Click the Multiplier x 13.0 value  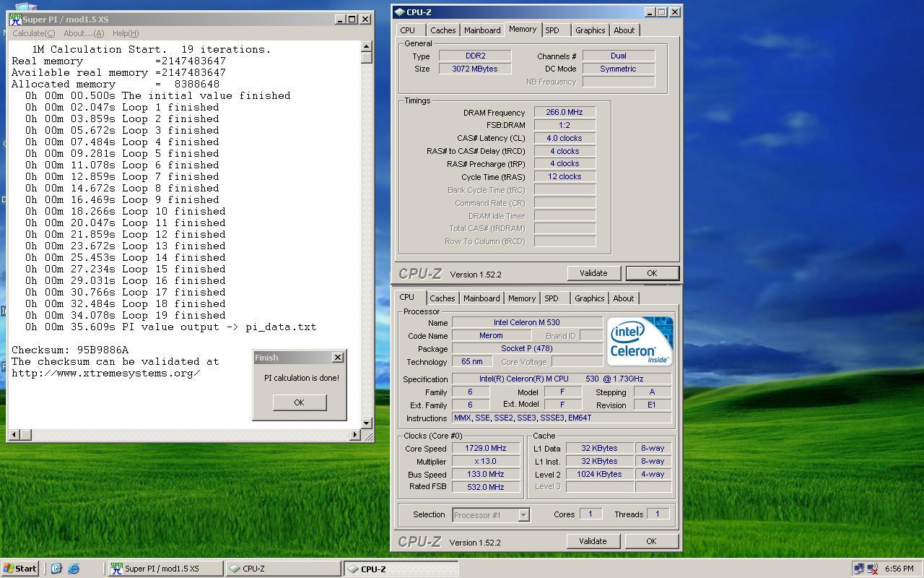coord(486,461)
